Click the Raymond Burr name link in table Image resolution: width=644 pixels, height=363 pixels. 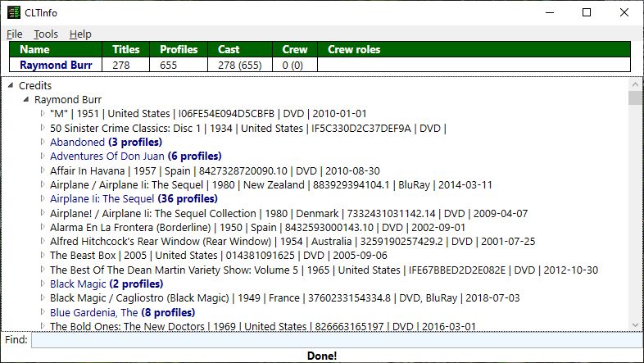pyautogui.click(x=56, y=65)
